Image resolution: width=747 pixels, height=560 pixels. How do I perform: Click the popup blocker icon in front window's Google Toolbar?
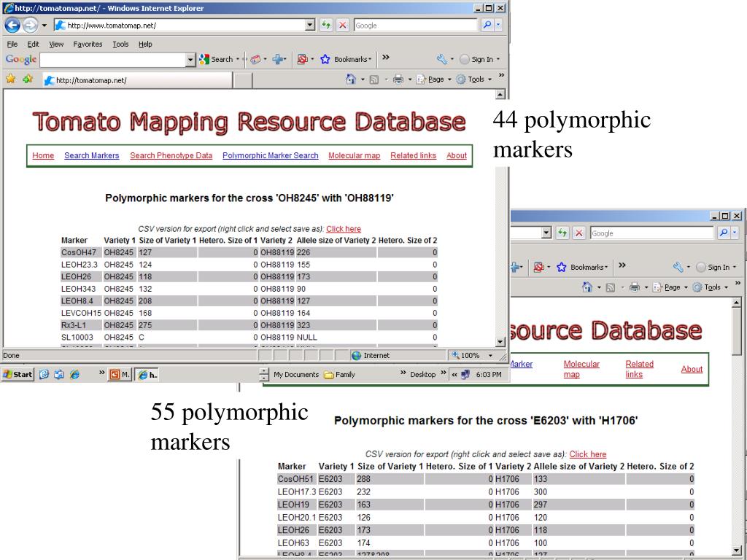pos(302,60)
